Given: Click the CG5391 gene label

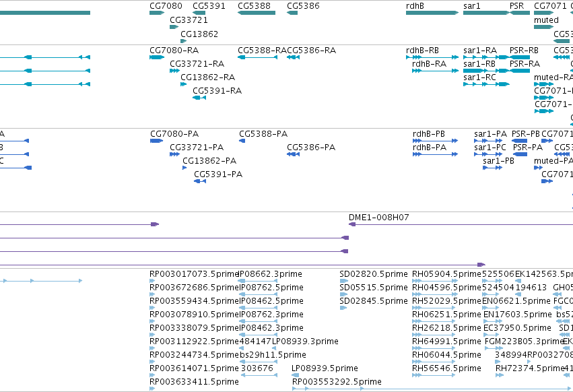Looking at the screenshot, I should click(x=209, y=6).
